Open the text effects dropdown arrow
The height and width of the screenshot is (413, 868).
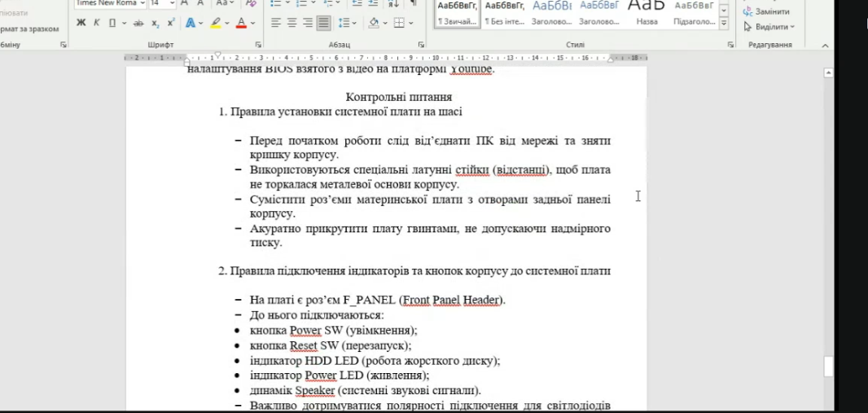click(x=200, y=24)
